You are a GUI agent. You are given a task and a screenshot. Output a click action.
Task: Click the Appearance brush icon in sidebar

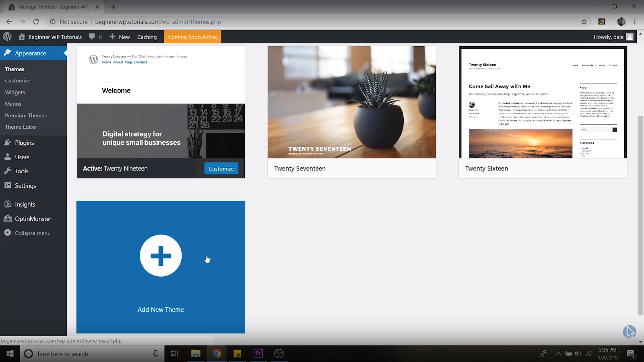pos(8,53)
